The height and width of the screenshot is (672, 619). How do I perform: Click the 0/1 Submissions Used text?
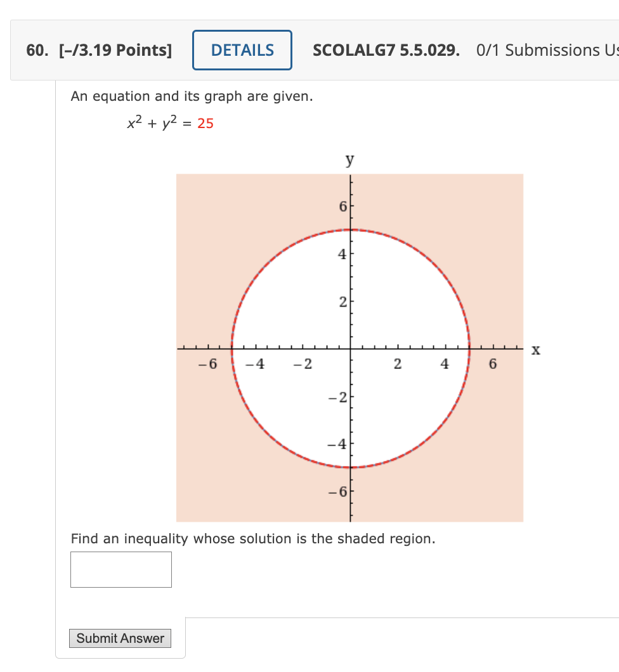(x=547, y=50)
